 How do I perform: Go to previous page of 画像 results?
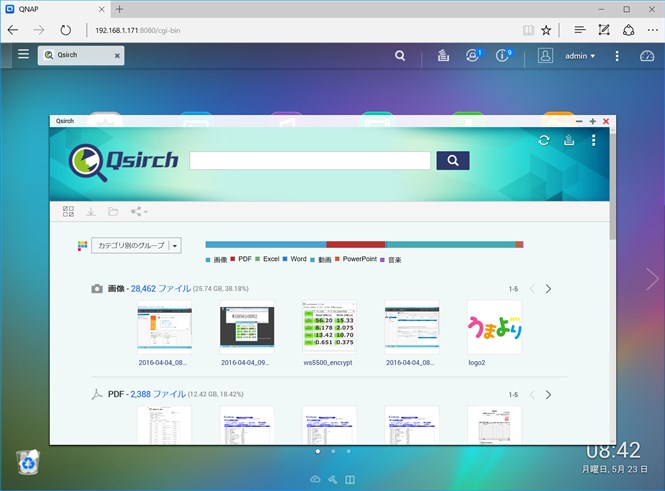(532, 289)
